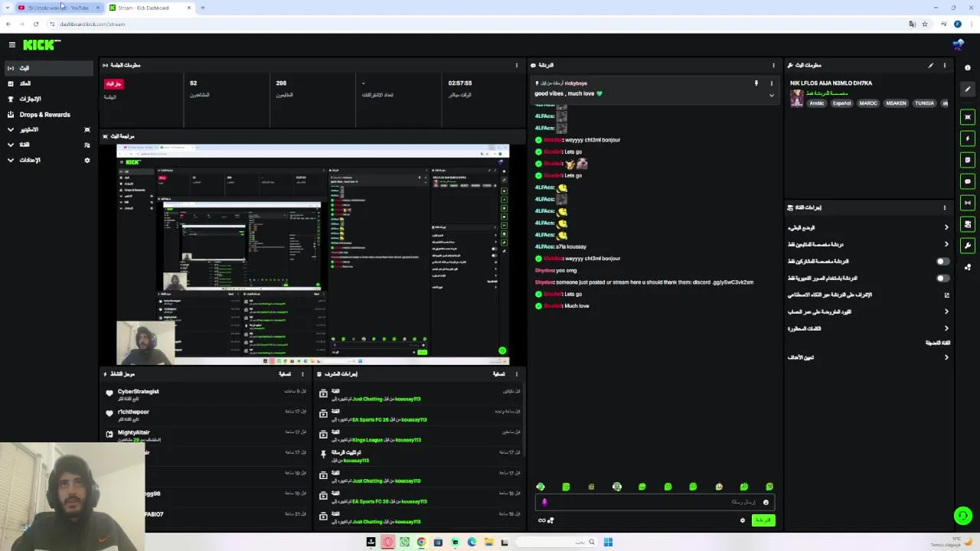Open chat panel three-dot menu
The width and height of the screenshot is (980, 551).
click(x=773, y=65)
